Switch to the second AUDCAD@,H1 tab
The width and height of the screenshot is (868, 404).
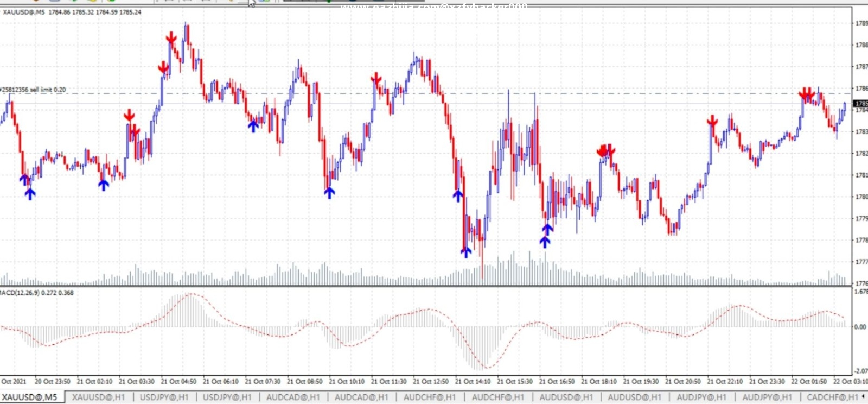click(x=361, y=397)
